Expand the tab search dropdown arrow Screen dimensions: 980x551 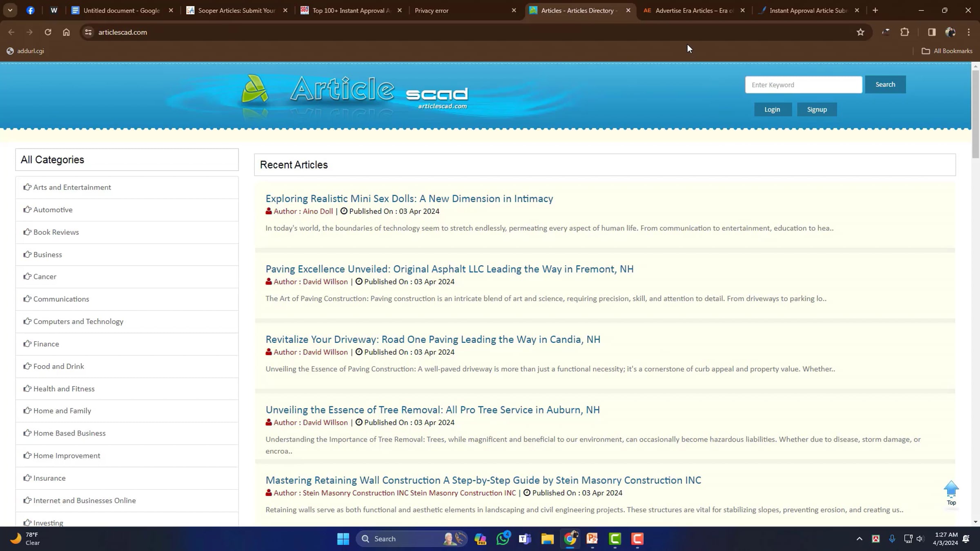point(10,10)
